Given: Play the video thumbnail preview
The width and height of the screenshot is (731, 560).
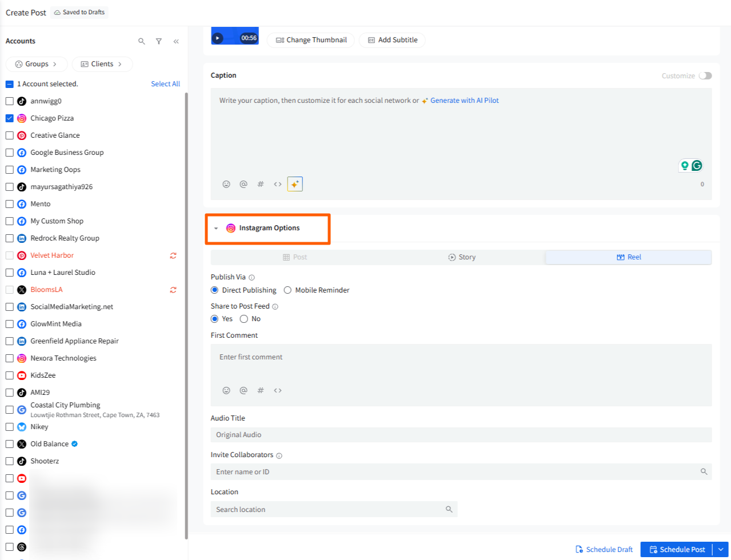Looking at the screenshot, I should [x=217, y=38].
